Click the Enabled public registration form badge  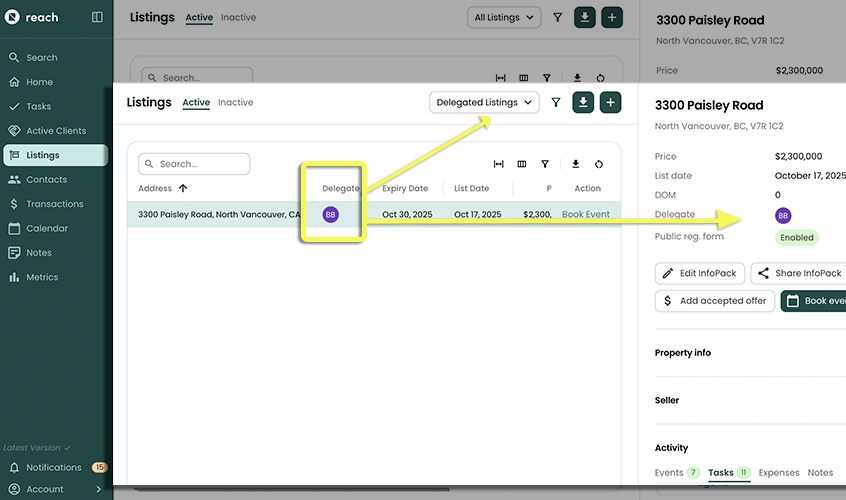[x=797, y=238]
